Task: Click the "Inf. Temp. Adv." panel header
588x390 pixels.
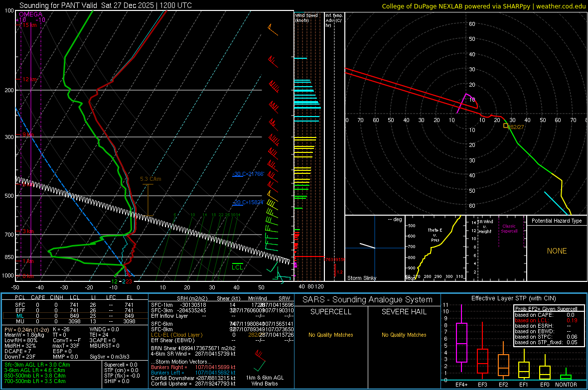Action: pyautogui.click(x=334, y=20)
